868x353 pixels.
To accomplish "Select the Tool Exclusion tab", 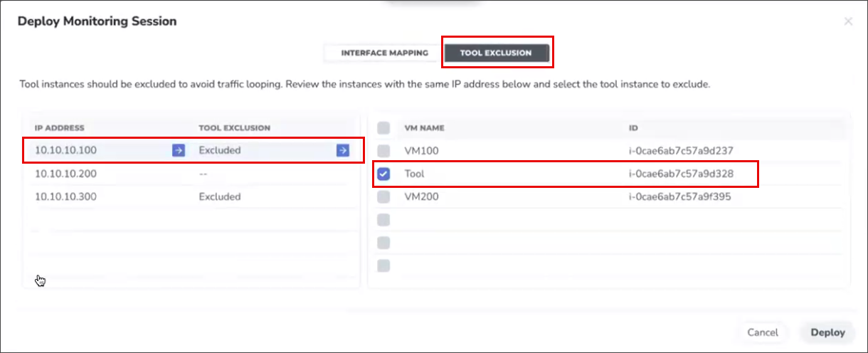I will coord(496,53).
